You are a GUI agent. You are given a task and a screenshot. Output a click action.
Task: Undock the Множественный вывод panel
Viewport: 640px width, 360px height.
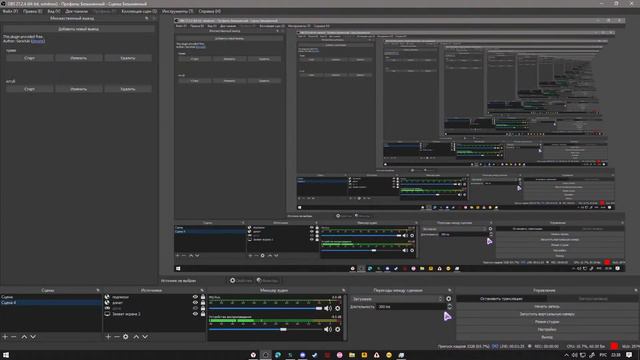[147, 18]
